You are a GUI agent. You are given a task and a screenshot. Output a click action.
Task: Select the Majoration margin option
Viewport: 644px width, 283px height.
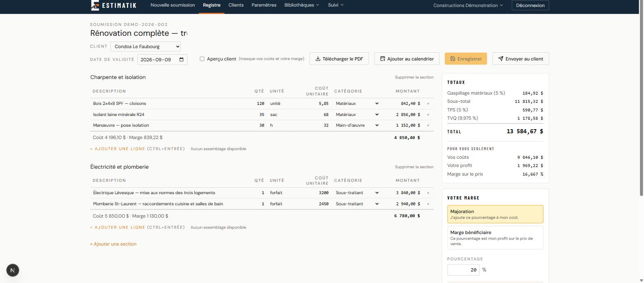[x=495, y=214]
